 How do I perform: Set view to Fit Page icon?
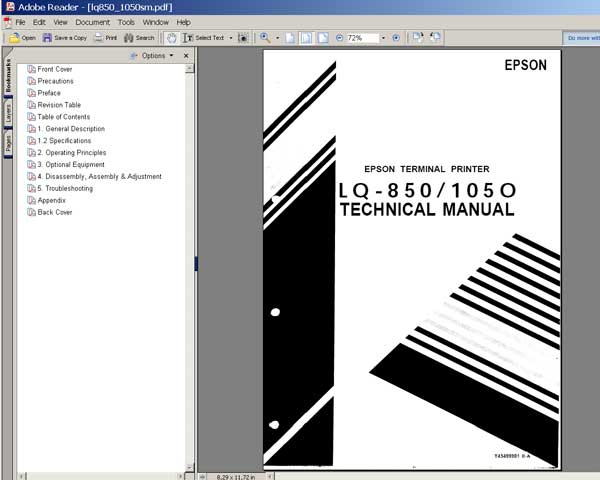coord(306,38)
